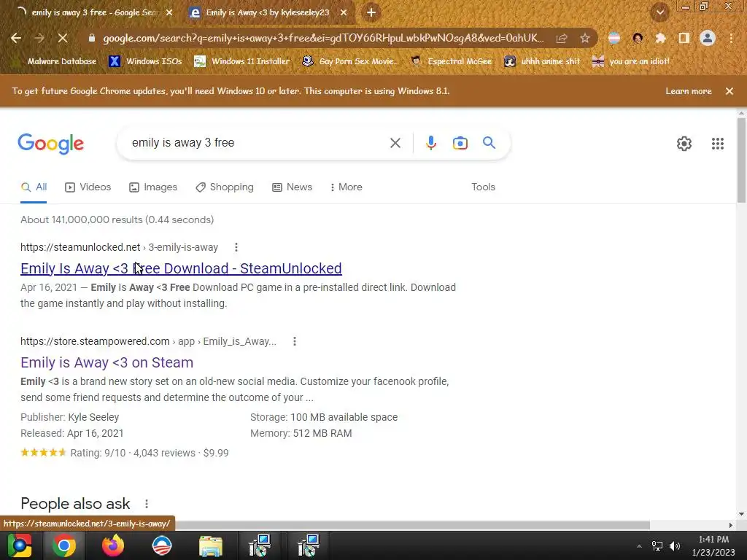Open a new tab with the plus button
This screenshot has width=747, height=560.
point(371,13)
